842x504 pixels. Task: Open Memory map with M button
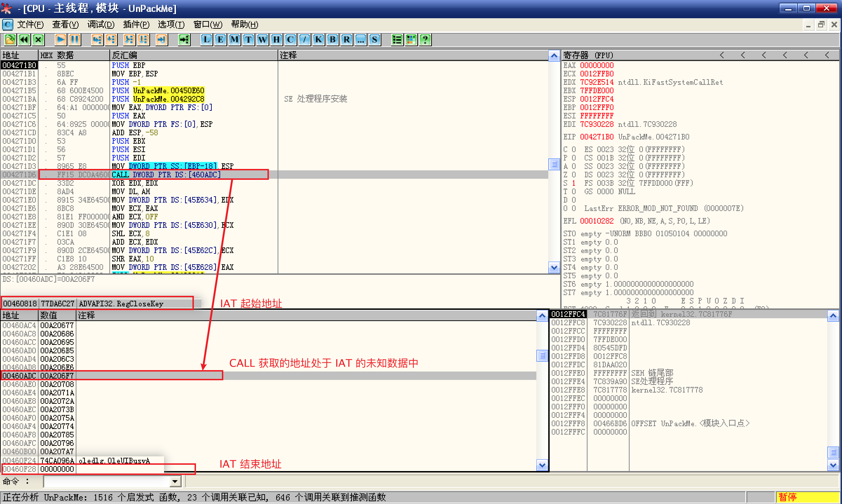pos(234,40)
